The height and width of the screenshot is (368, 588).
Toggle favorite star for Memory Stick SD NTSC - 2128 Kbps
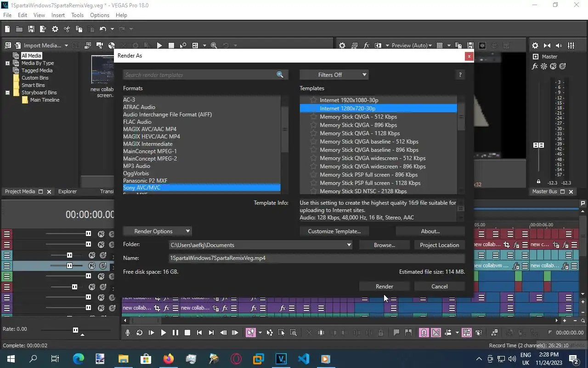coord(313,191)
